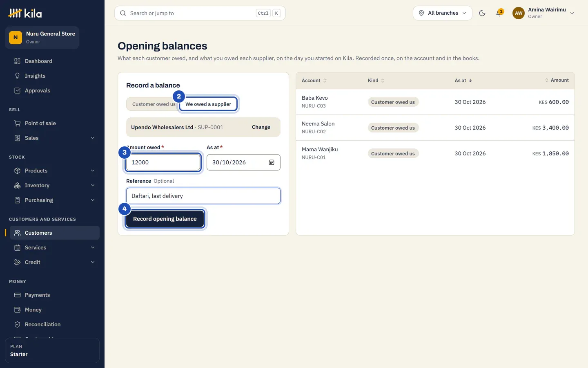Open notifications bell icon
The height and width of the screenshot is (368, 588).
pos(499,13)
